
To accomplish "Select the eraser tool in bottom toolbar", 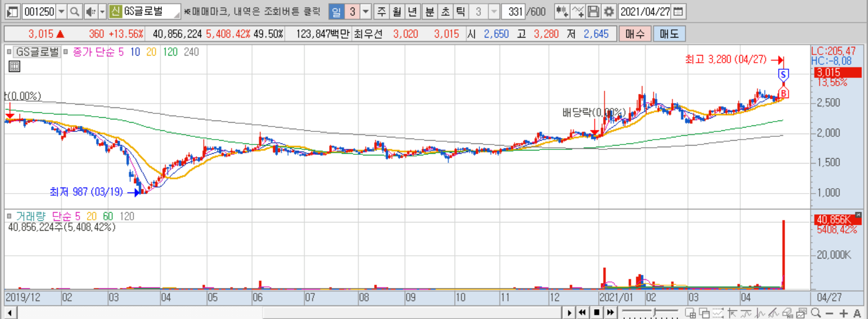I will pyautogui.click(x=787, y=313).
